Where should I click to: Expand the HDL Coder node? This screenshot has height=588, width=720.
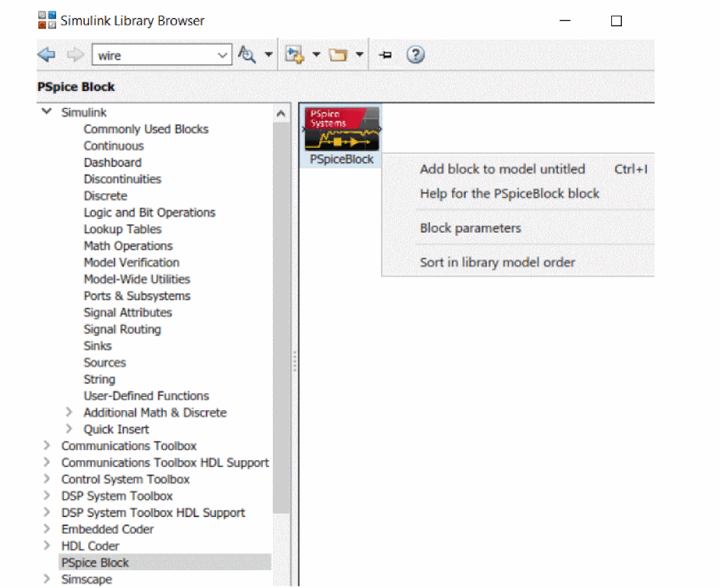point(46,545)
